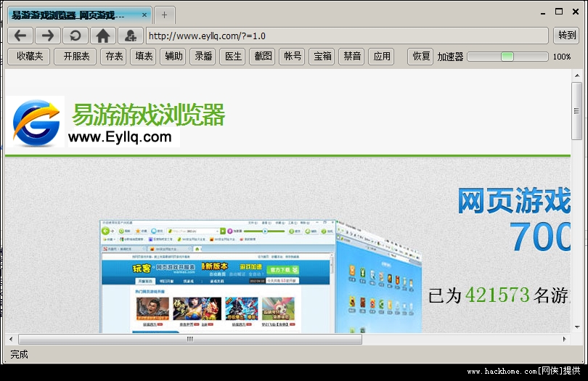Open the 收藏夹 favorites button
Image resolution: width=588 pixels, height=381 pixels.
[x=30, y=57]
